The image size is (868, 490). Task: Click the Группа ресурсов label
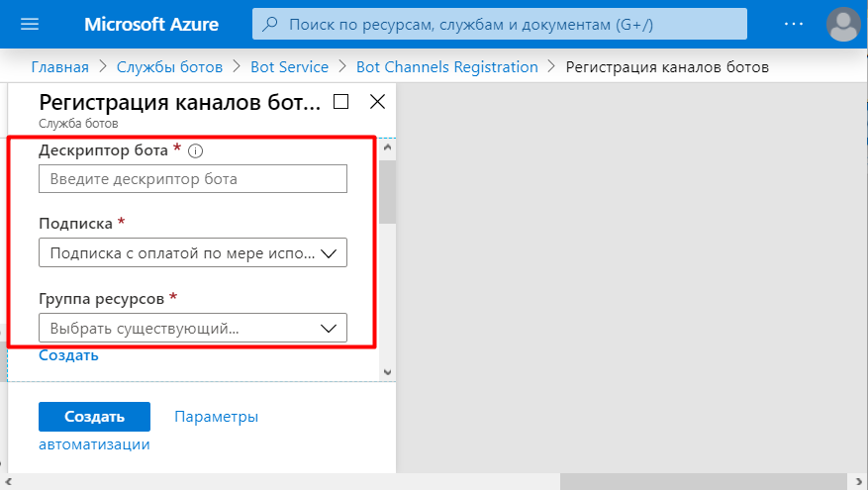click(x=102, y=299)
